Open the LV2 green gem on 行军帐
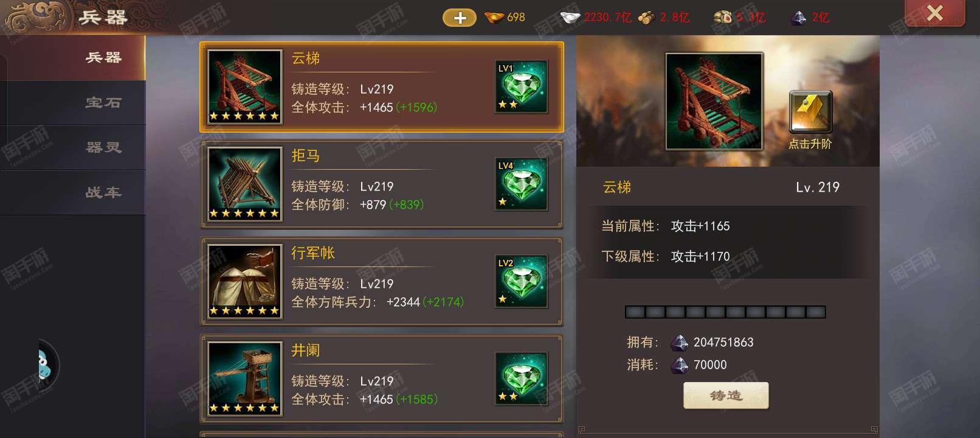This screenshot has width=980, height=438. point(522,282)
